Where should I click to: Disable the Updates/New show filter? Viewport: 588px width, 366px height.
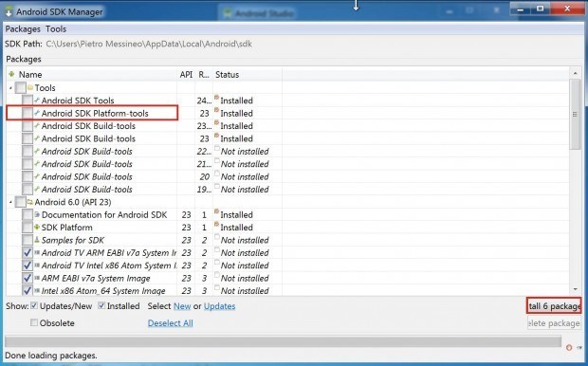[x=34, y=305]
